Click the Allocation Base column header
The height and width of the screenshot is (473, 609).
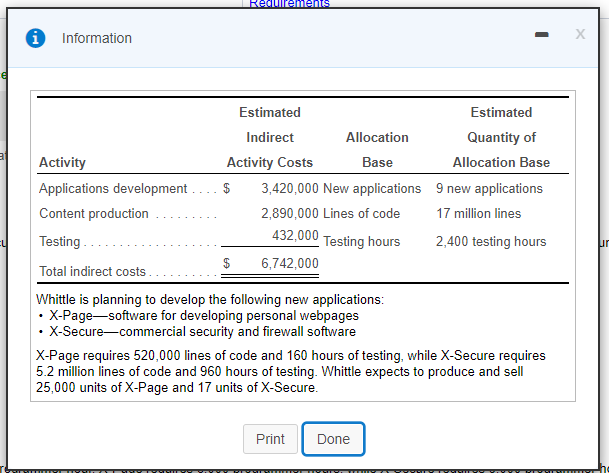point(377,150)
